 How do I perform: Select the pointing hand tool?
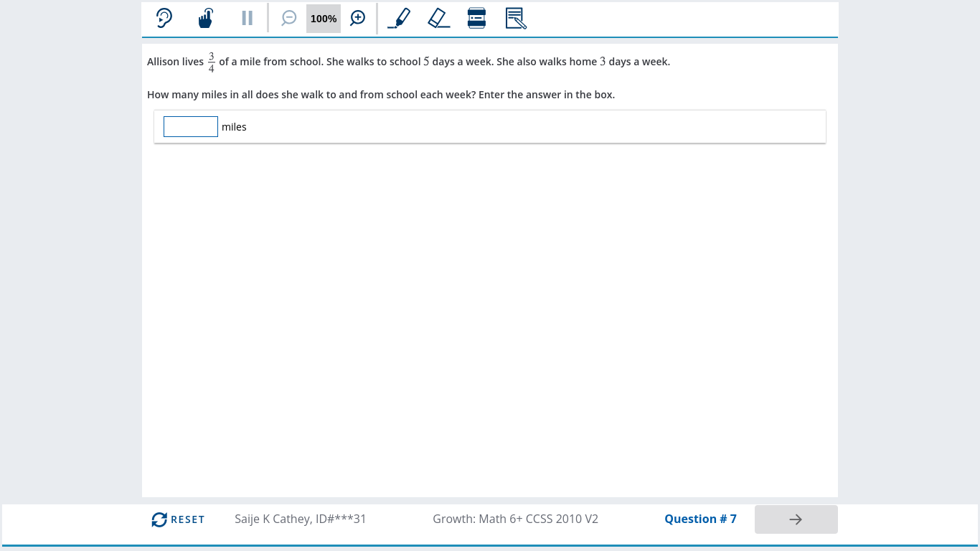206,18
